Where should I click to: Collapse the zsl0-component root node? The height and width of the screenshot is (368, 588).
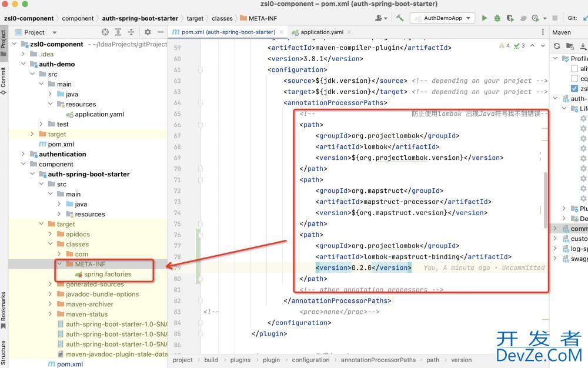click(14, 44)
